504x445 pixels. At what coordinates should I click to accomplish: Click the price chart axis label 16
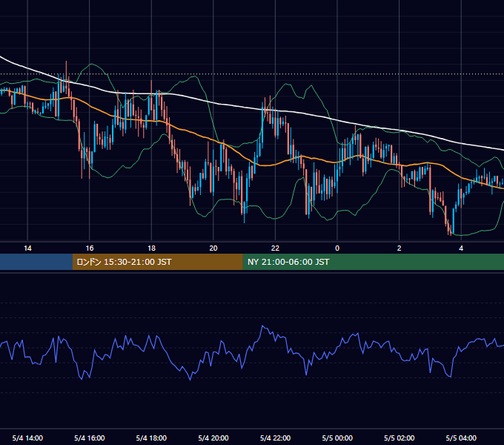(x=90, y=248)
